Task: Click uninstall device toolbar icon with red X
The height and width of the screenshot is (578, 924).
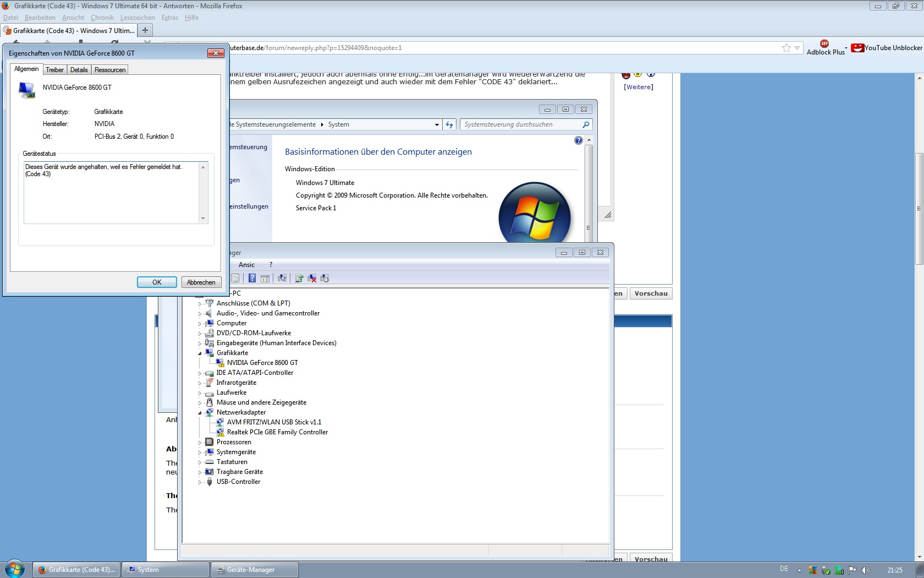Action: (x=312, y=279)
